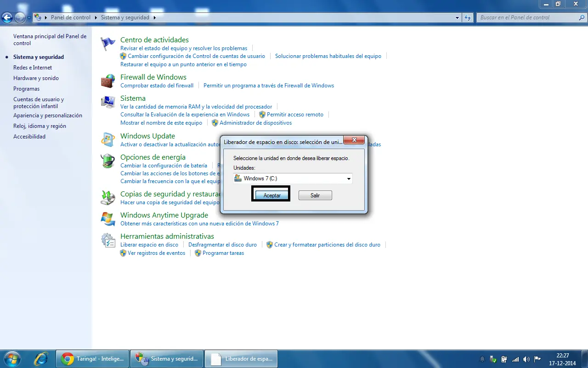Open Restaurar el equipo a un punto anterior
This screenshot has height=368, width=588.
tap(183, 64)
